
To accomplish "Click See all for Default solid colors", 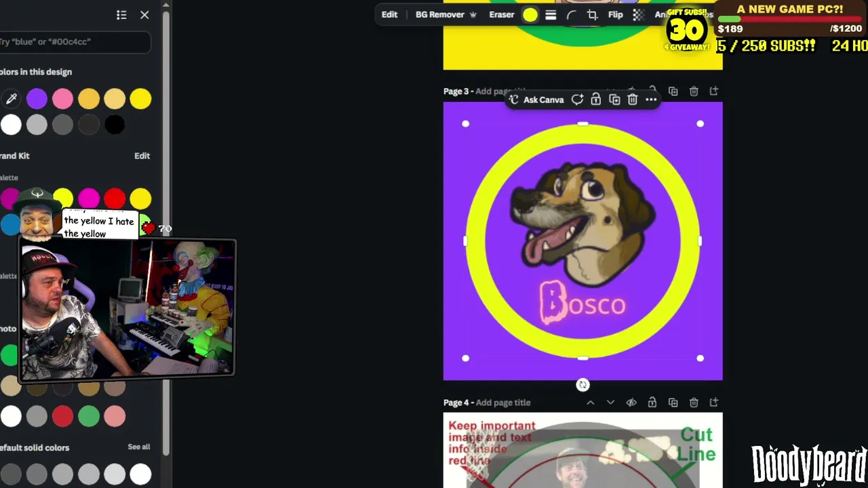I will [x=139, y=447].
